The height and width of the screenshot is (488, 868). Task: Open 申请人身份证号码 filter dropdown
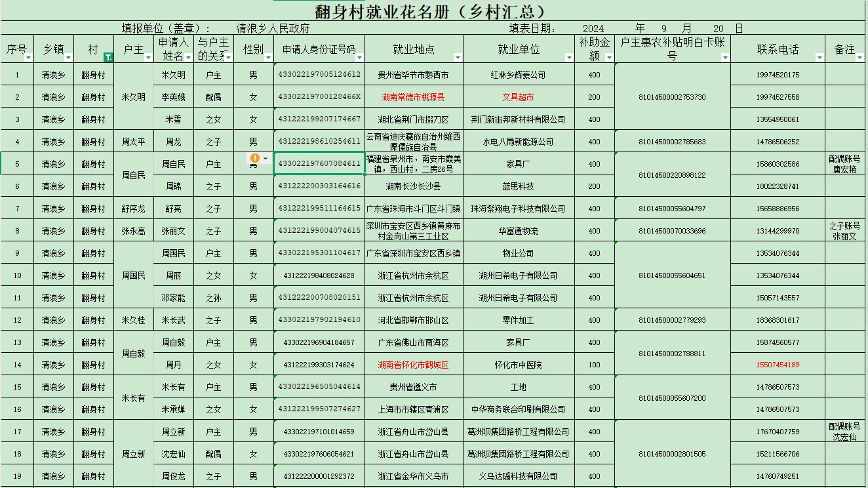360,58
